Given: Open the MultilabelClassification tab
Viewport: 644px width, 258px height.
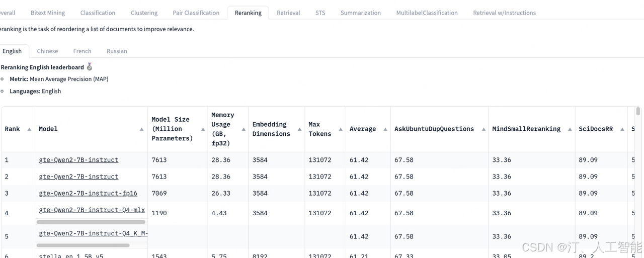Looking at the screenshot, I should click(x=427, y=13).
